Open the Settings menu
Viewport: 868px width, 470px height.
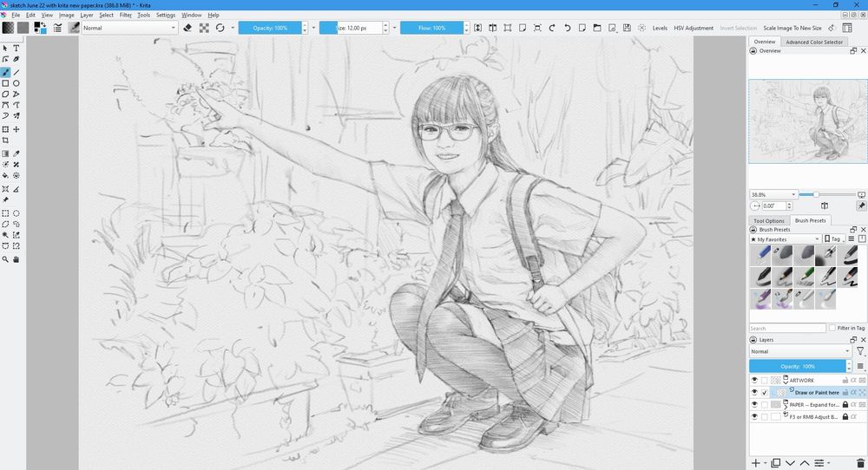(166, 15)
